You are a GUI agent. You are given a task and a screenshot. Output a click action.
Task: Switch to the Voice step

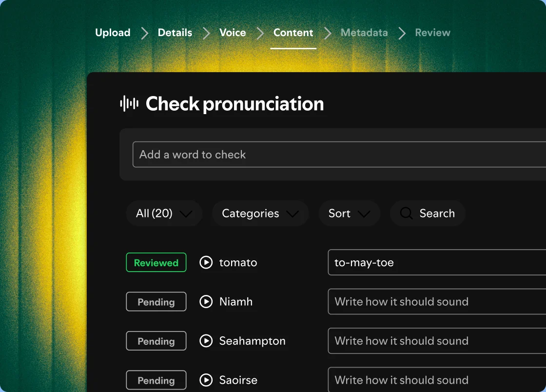[x=233, y=33]
